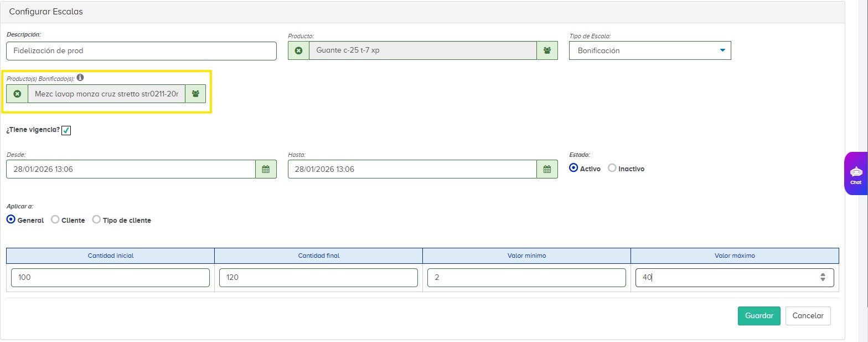Select the Inactivo status option
The image size is (868, 342).
(612, 168)
